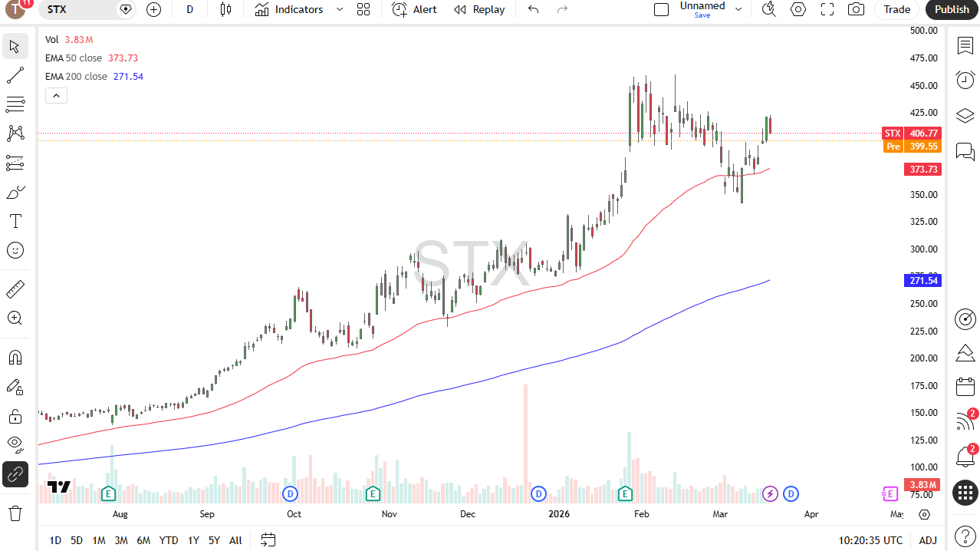Click the lightning event marker in March
This screenshot has width=980, height=551.
coord(770,493)
